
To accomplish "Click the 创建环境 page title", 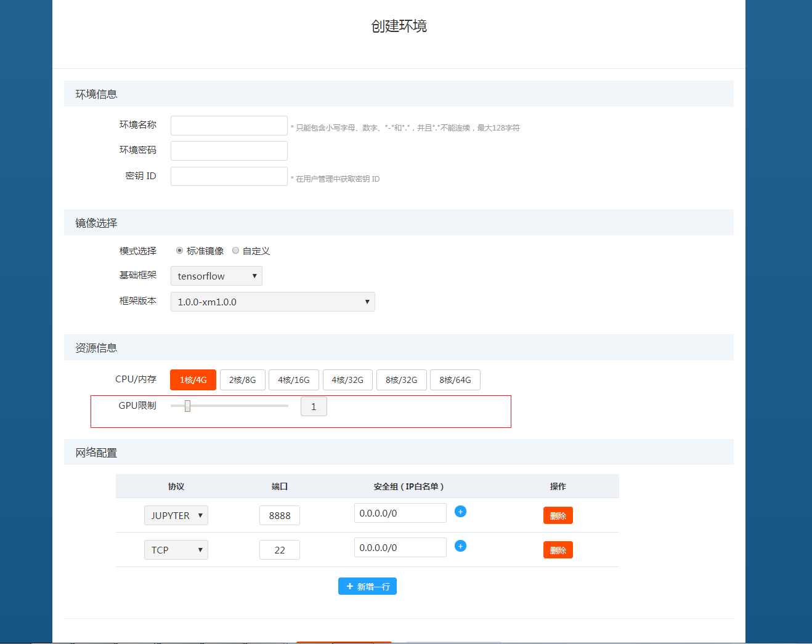I will click(x=399, y=26).
